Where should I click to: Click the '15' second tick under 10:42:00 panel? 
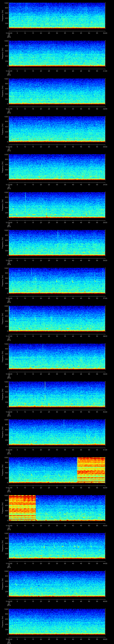coord(33,525)
